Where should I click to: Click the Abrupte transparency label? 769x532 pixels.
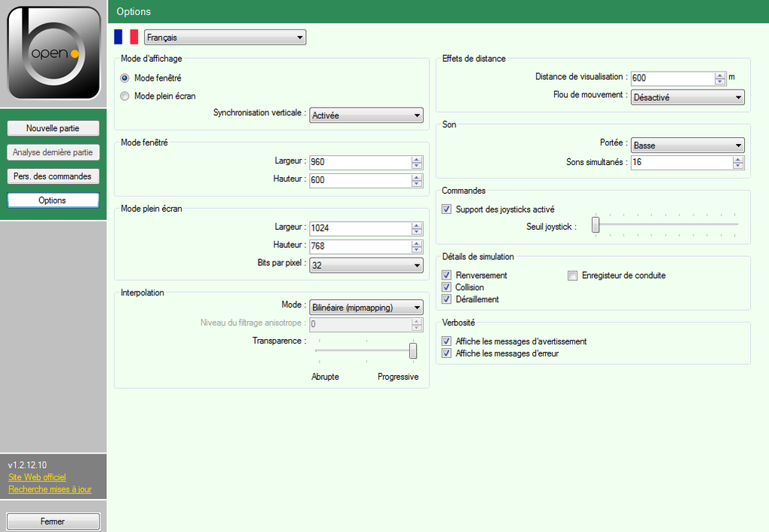click(x=325, y=377)
